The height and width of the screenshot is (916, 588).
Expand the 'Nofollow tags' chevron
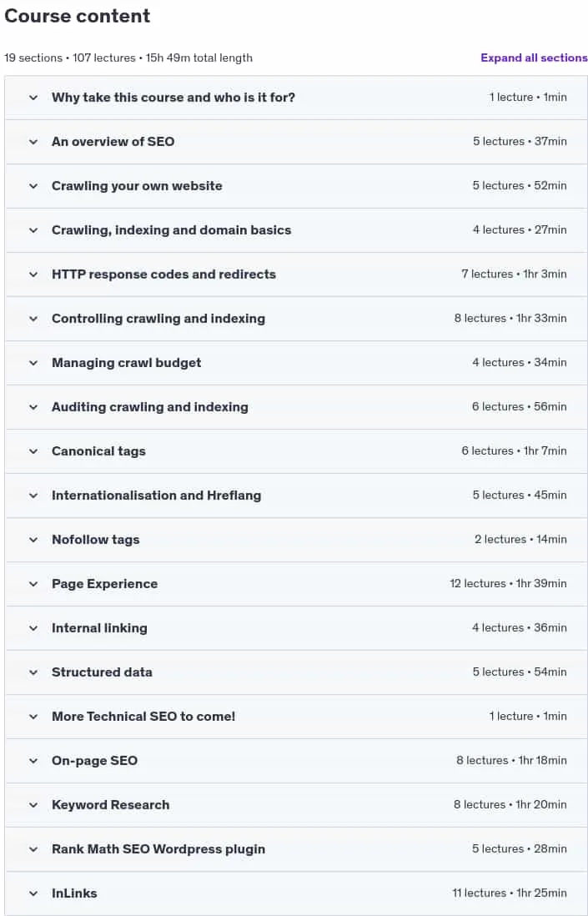tap(33, 540)
